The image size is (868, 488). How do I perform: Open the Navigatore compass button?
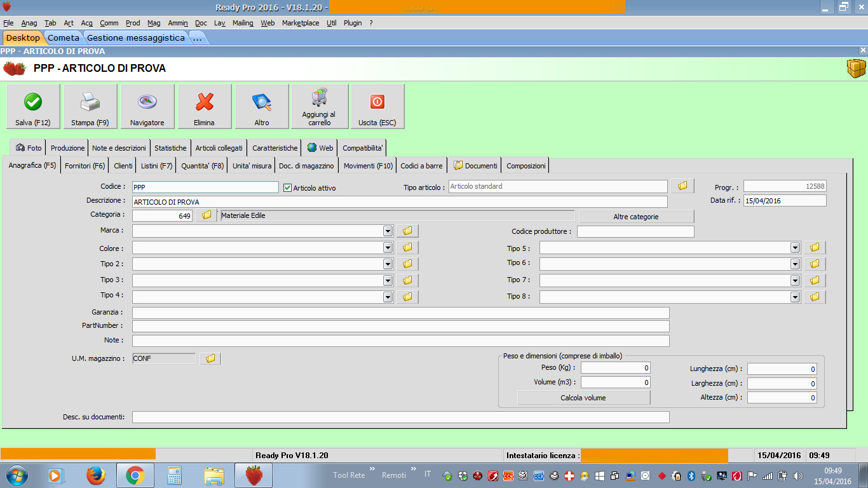[x=147, y=107]
